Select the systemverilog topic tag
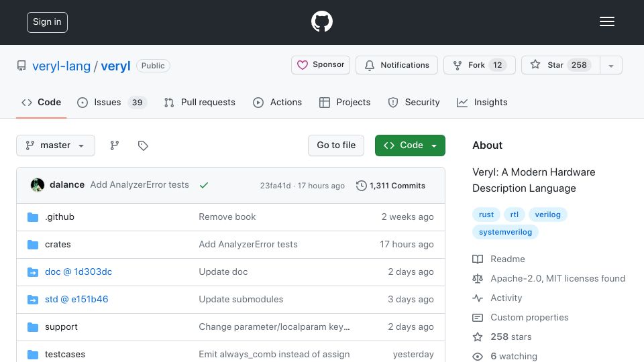Screen dimensions: 644x362 tap(505, 232)
